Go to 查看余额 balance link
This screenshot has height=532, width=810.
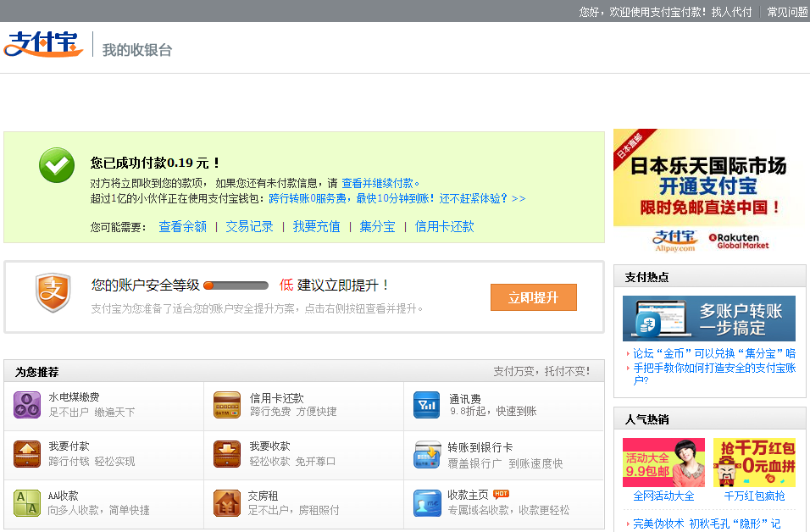(x=182, y=227)
